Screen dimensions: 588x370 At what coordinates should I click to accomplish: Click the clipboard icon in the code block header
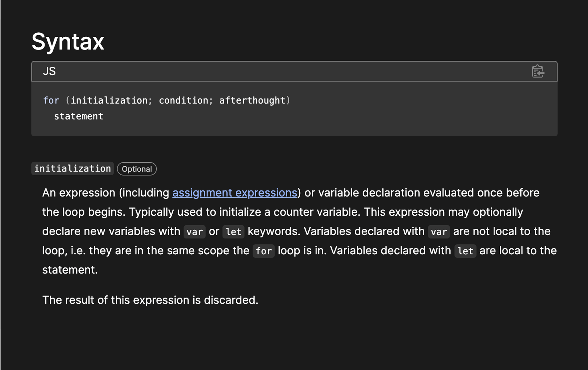click(x=538, y=72)
